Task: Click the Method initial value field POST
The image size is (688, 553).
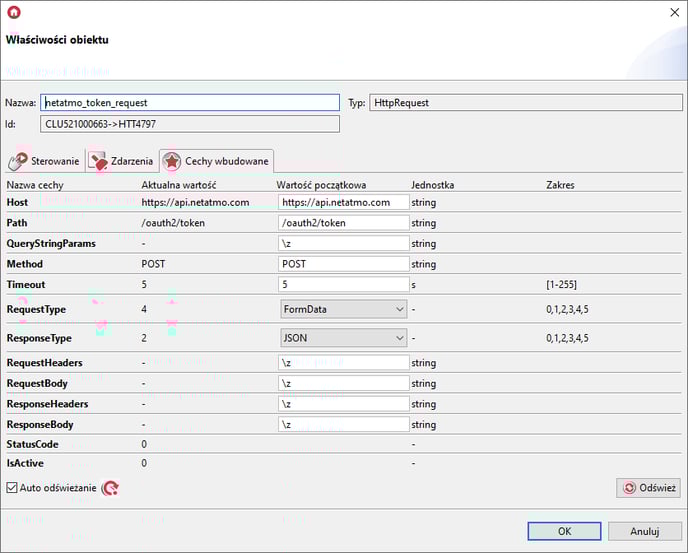Action: click(x=344, y=264)
